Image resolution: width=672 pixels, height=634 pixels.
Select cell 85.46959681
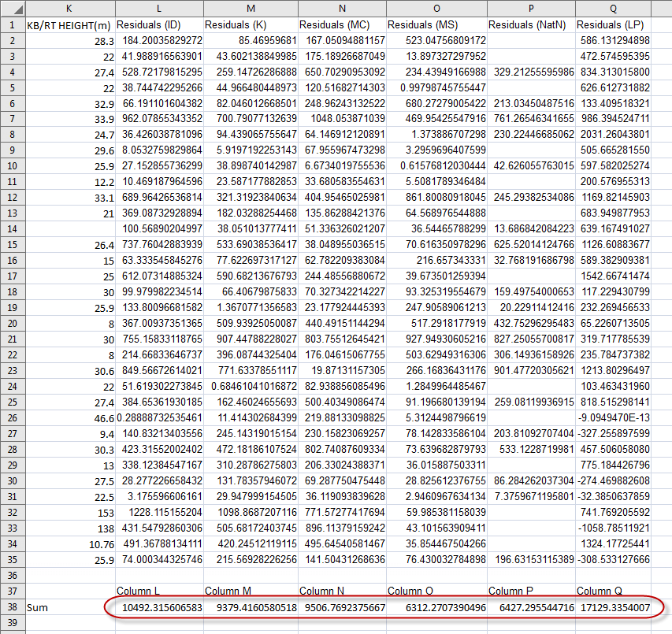tap(251, 41)
